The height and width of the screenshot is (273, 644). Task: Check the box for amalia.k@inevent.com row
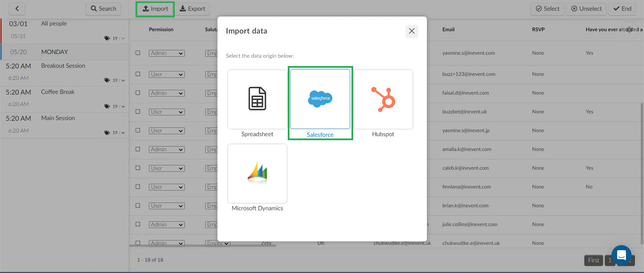point(138,149)
